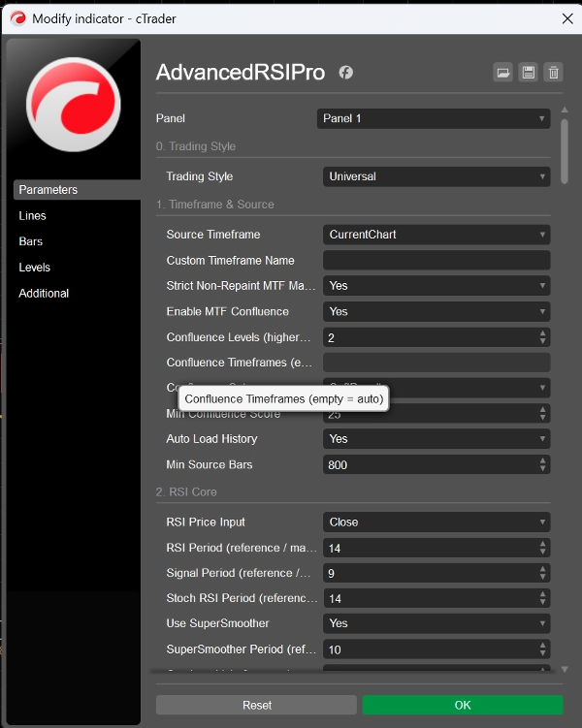Switch to the Lines section
The height and width of the screenshot is (728, 582).
pyautogui.click(x=33, y=216)
